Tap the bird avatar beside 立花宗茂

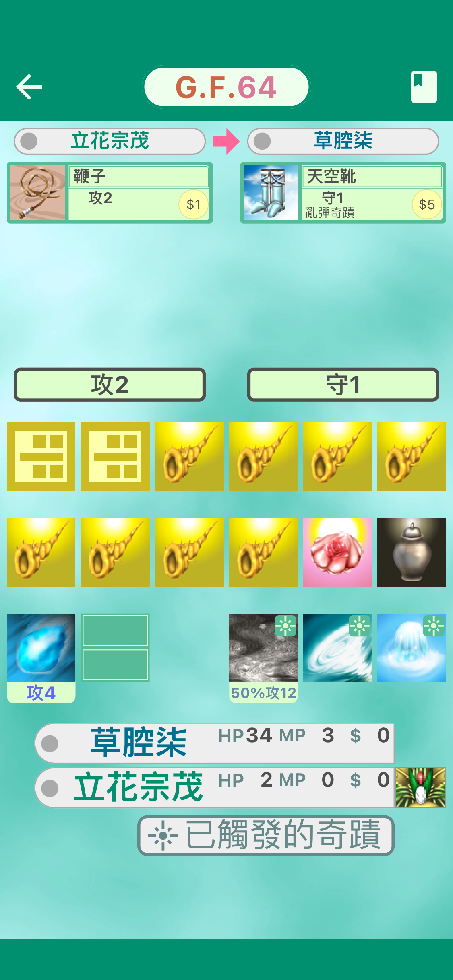coord(420,788)
